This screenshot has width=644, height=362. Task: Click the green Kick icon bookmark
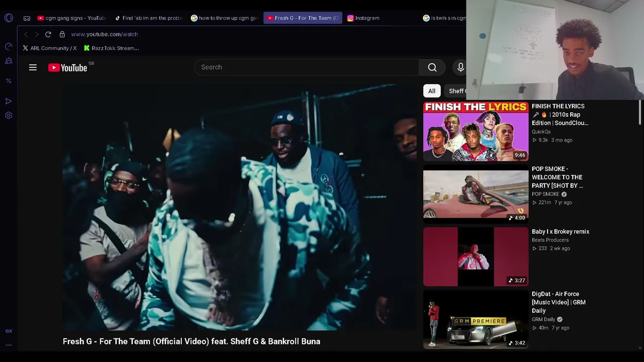click(87, 48)
